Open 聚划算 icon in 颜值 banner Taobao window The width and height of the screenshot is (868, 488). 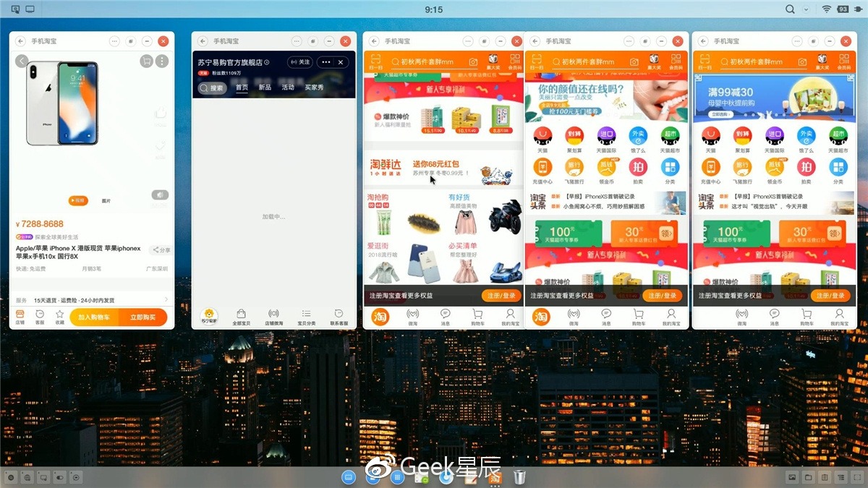click(x=574, y=139)
